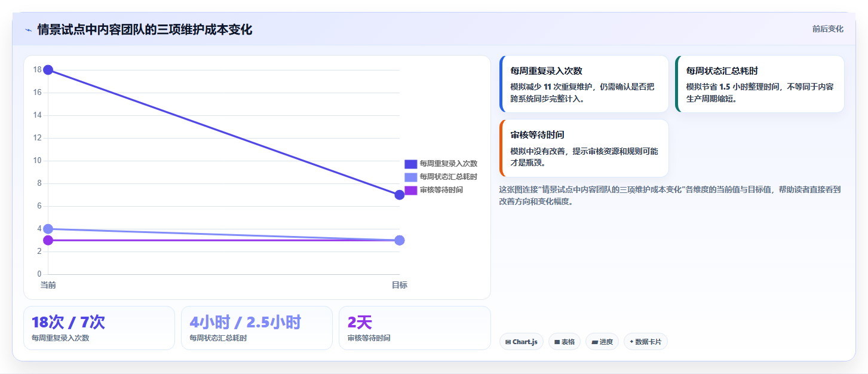
Task: Click the 每周状态汇总耗时 insight card heading
Action: 722,71
